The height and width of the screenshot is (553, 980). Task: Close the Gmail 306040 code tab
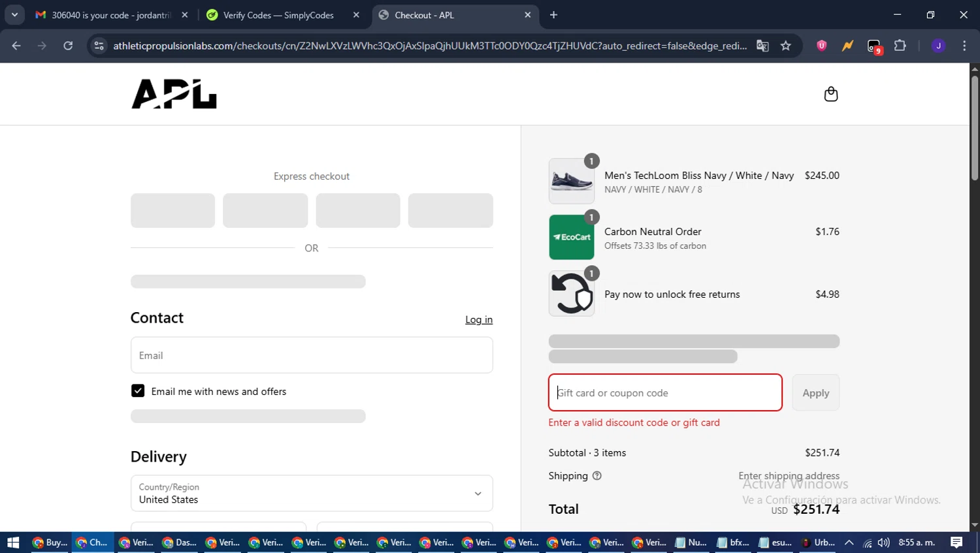pyautogui.click(x=185, y=15)
